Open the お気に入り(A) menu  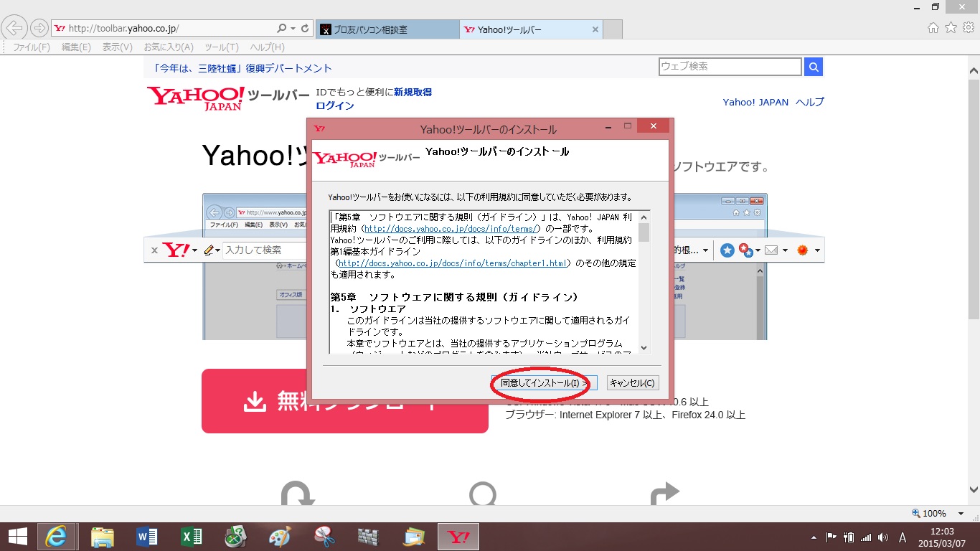169,47
